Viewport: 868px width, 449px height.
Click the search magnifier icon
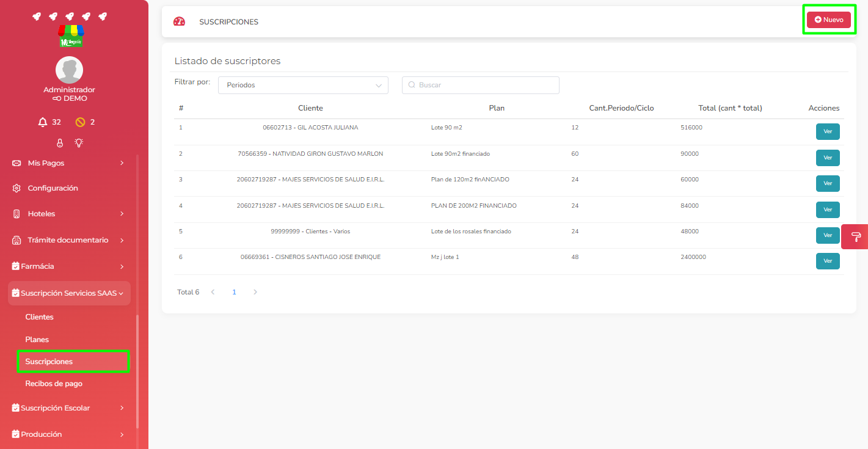point(411,85)
